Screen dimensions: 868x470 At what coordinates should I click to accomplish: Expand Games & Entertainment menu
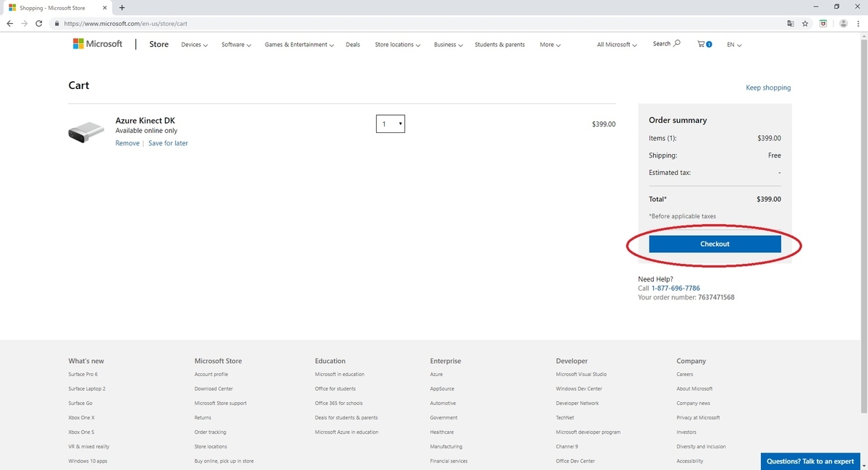pyautogui.click(x=299, y=45)
